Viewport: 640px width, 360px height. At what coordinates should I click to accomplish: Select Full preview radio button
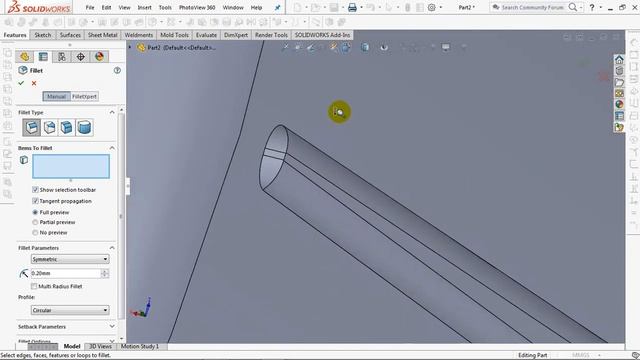(35, 212)
